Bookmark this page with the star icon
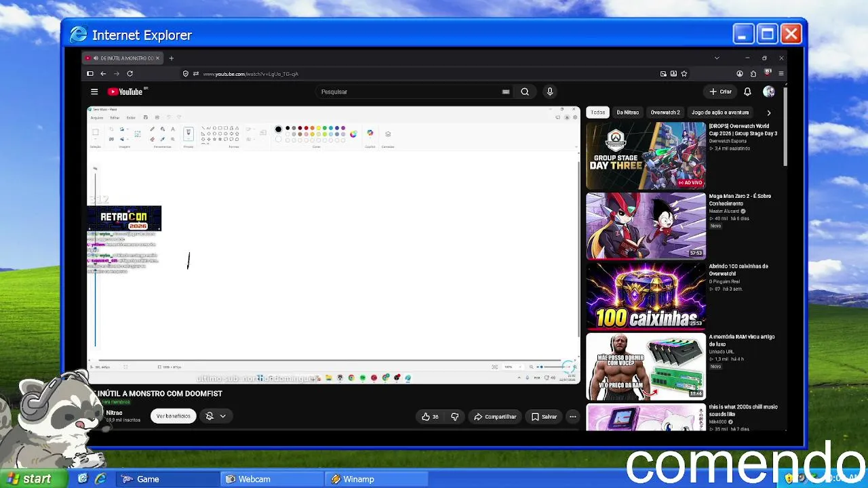Screen dimensions: 868x488 684,74
